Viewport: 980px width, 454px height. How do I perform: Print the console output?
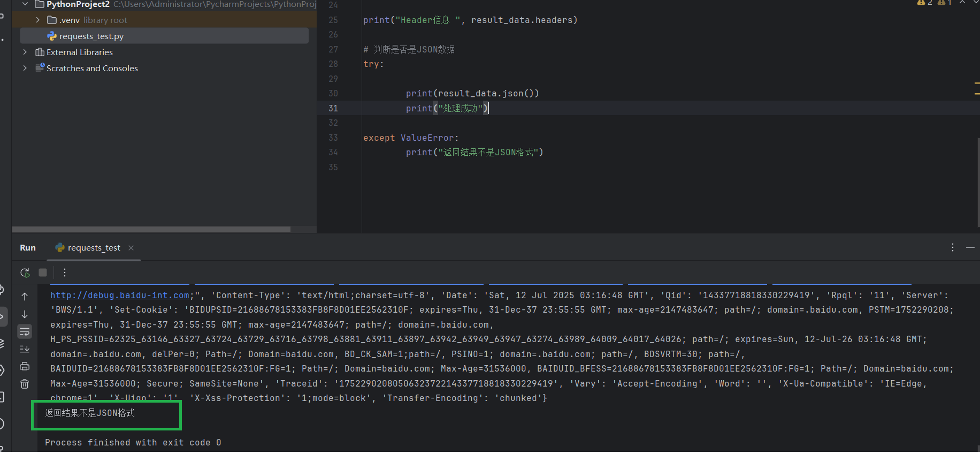tap(25, 366)
